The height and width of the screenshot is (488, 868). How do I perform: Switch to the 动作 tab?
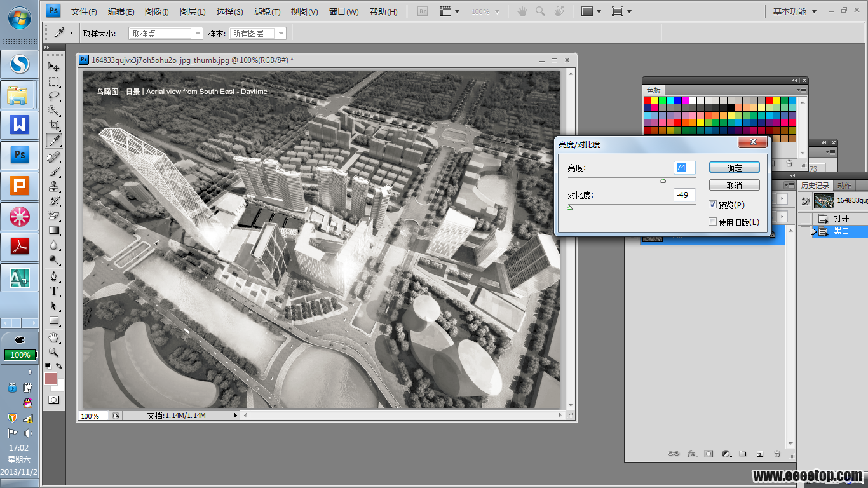pyautogui.click(x=844, y=186)
